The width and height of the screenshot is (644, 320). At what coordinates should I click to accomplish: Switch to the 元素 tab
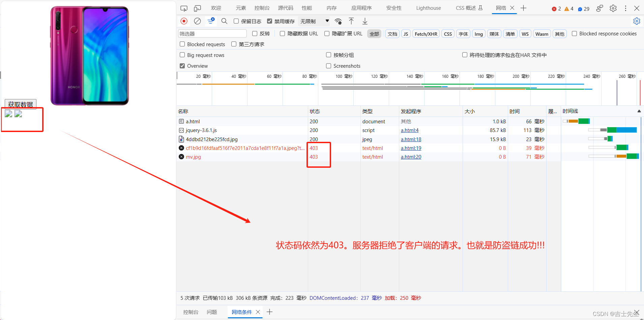241,8
